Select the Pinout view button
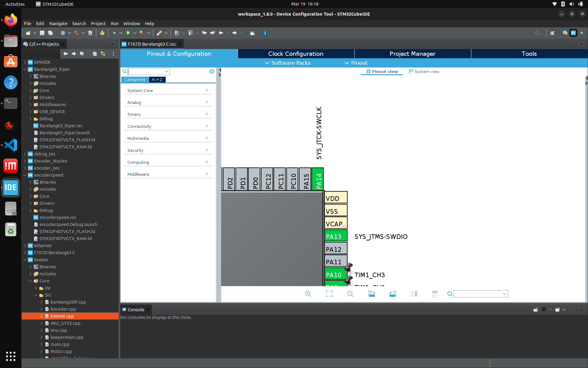This screenshot has height=368, width=588. pyautogui.click(x=382, y=71)
